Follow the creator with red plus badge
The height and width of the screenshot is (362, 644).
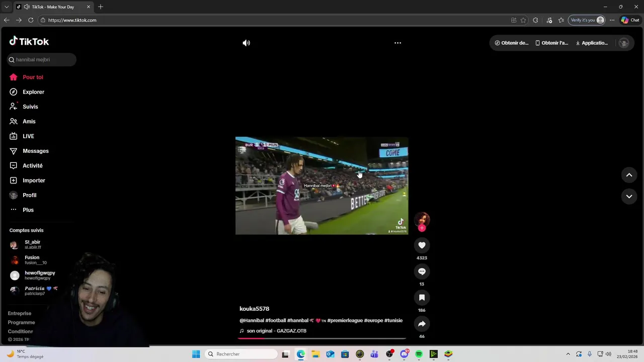point(422,228)
